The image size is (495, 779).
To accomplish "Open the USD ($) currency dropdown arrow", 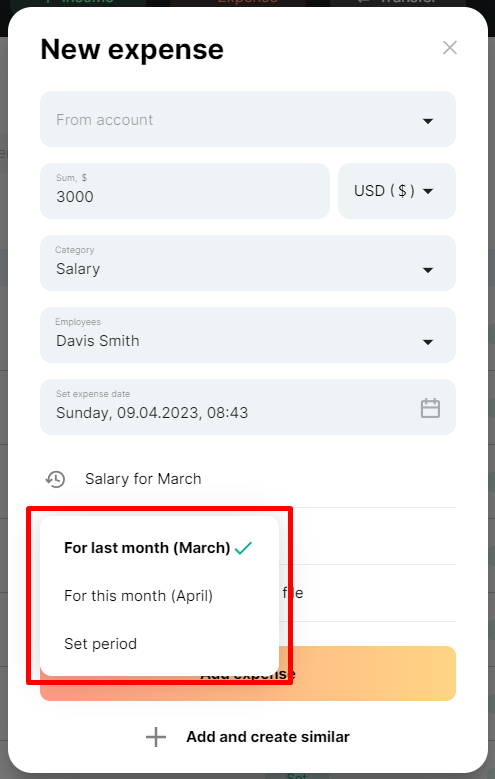I will coord(428,191).
